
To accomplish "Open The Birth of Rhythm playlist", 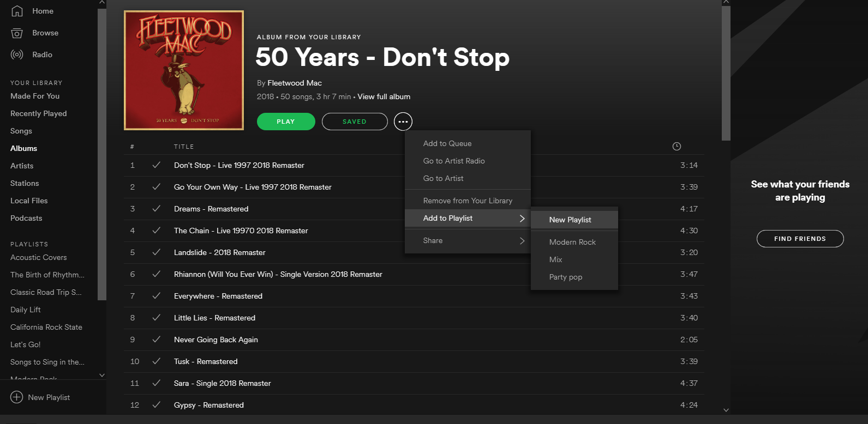I will click(x=47, y=275).
